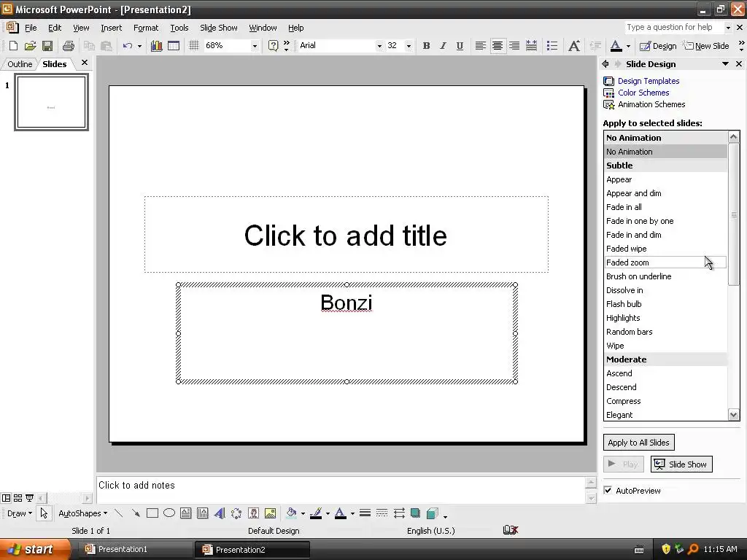This screenshot has width=747, height=560.
Task: Toggle italic formatting
Action: (443, 46)
